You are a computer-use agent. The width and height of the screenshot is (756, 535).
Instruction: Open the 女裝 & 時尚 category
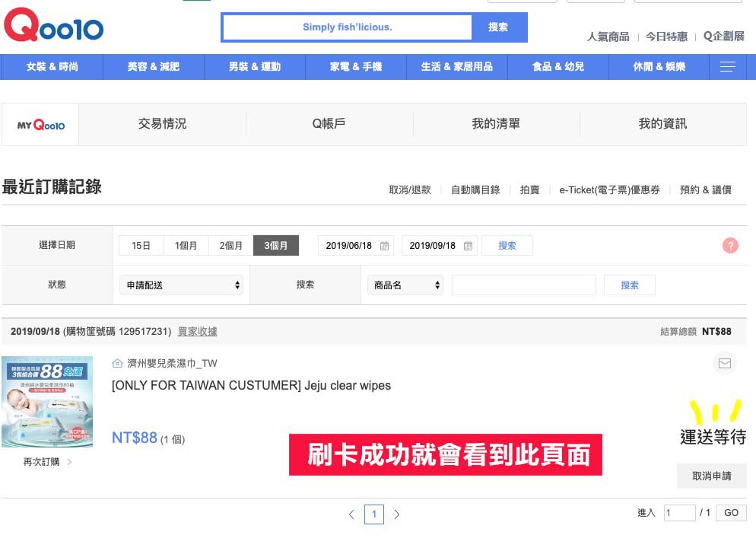(x=52, y=66)
